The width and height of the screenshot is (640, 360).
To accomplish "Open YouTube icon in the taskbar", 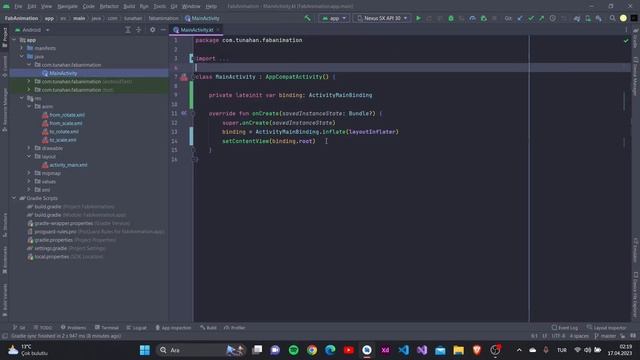I will point(349,350).
